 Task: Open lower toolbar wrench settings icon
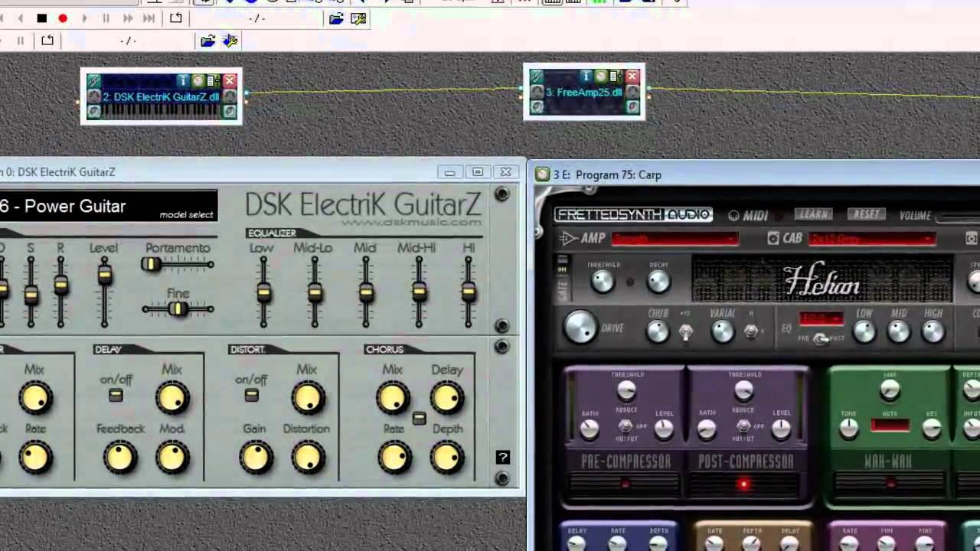point(230,41)
